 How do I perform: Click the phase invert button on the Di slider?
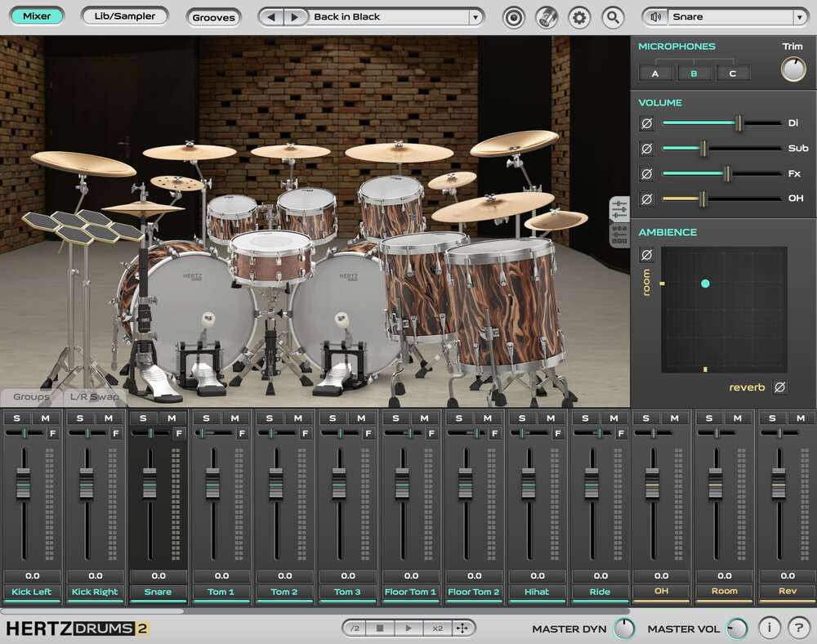[648, 123]
